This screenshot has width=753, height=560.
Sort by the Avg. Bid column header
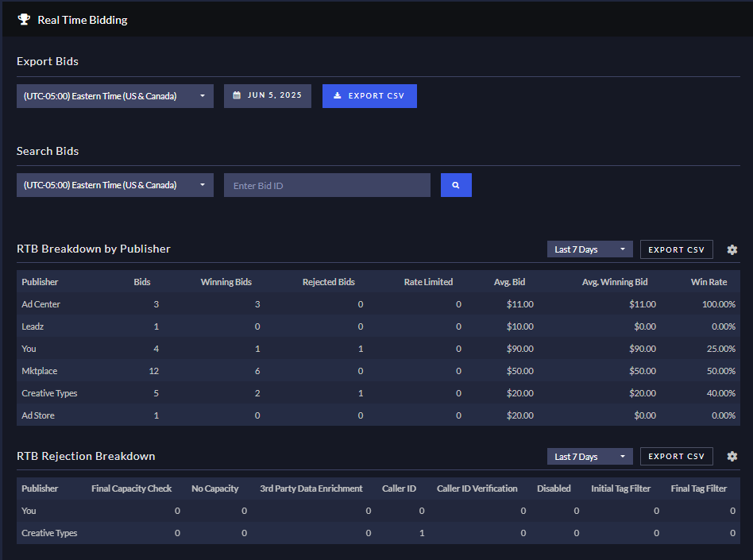point(509,282)
